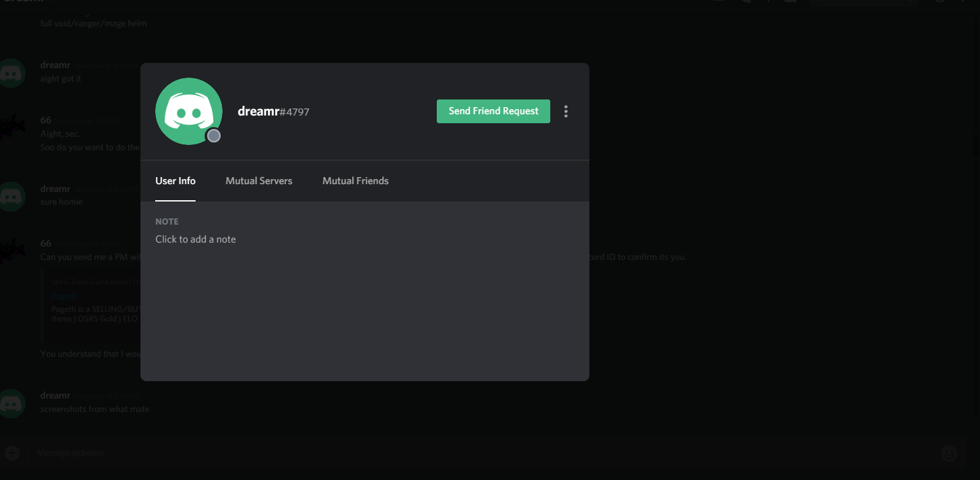This screenshot has height=480, width=980.
Task: Click dreamr avatar beside 'sure homie'
Action: (x=12, y=196)
